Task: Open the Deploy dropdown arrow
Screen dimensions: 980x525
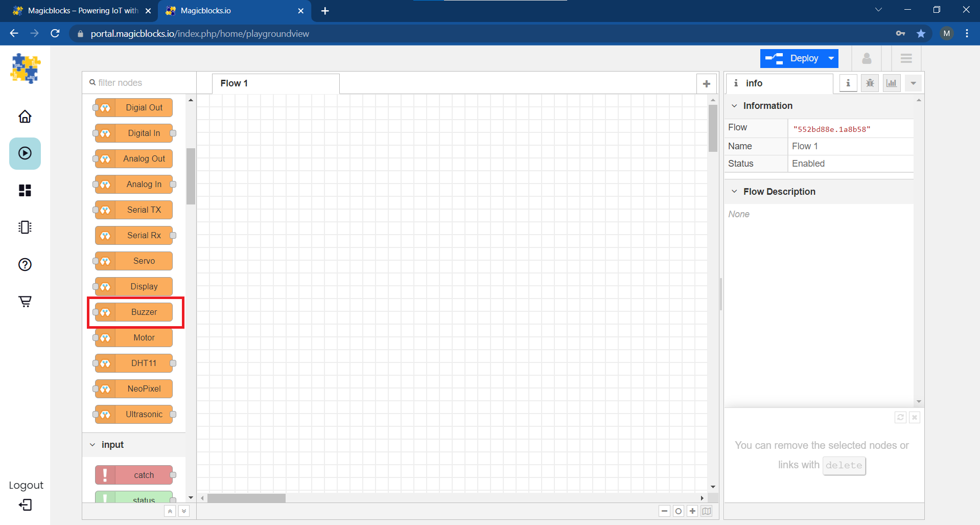Action: click(x=831, y=59)
